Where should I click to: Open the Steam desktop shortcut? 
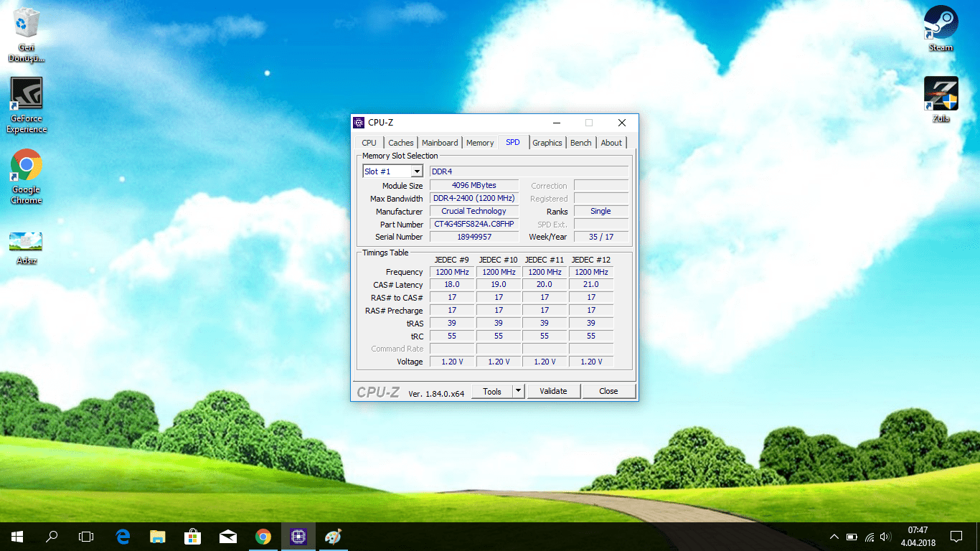pos(941,22)
